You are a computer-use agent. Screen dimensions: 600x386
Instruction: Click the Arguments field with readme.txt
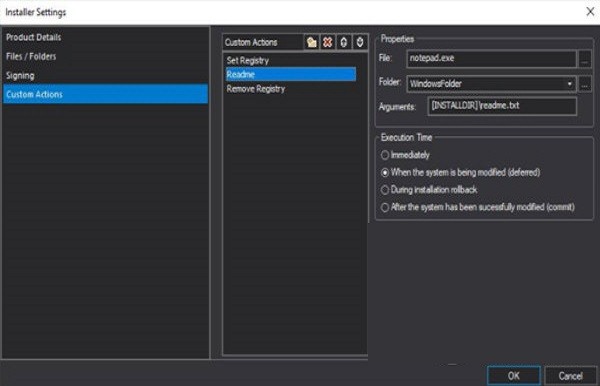pos(502,106)
